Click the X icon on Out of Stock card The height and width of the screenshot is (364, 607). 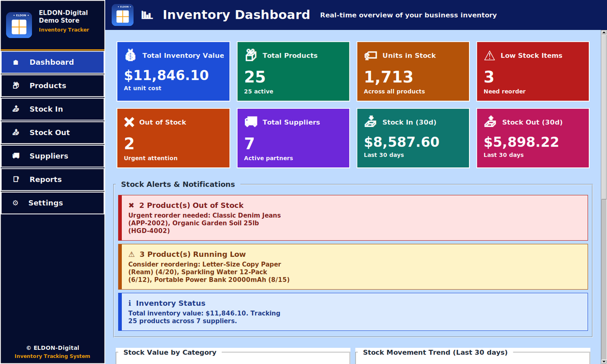click(129, 122)
